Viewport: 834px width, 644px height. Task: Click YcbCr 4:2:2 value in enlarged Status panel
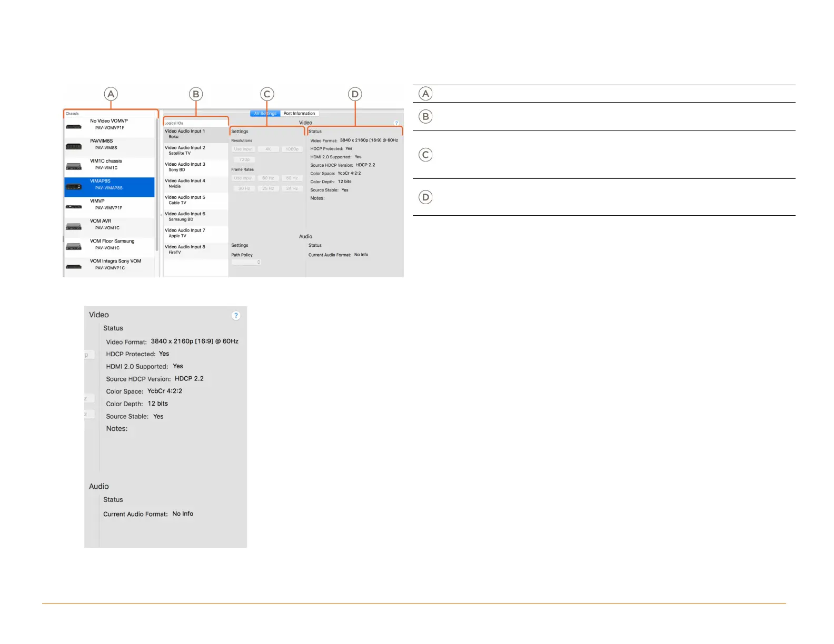pyautogui.click(x=165, y=391)
